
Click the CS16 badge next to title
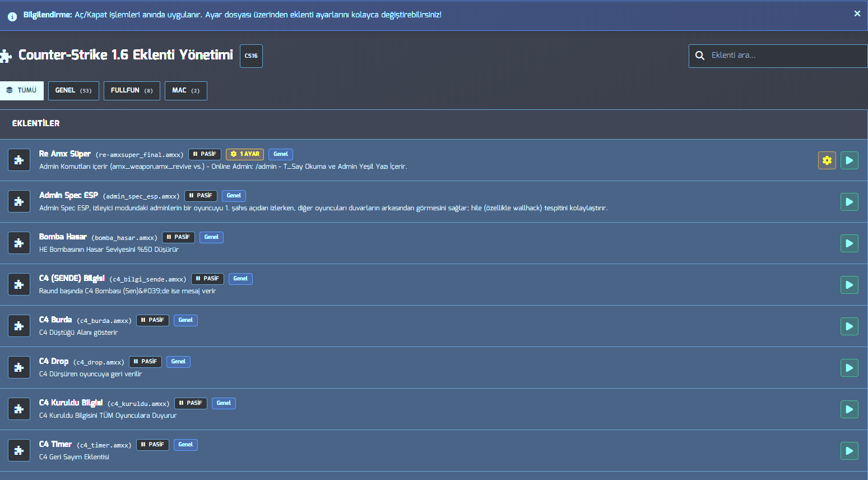pyautogui.click(x=251, y=56)
